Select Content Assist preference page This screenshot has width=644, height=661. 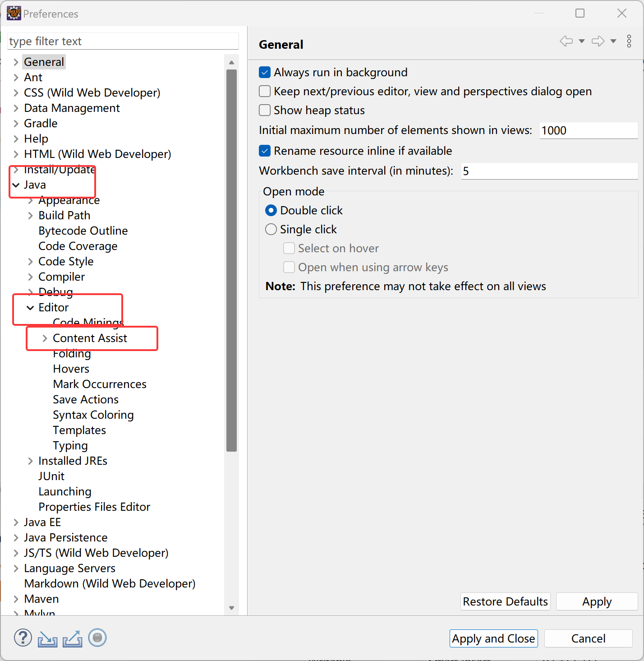(90, 338)
